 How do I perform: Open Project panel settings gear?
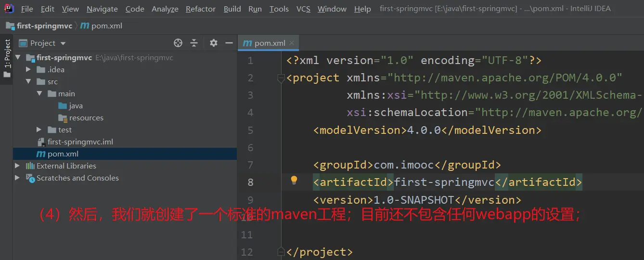pyautogui.click(x=214, y=43)
